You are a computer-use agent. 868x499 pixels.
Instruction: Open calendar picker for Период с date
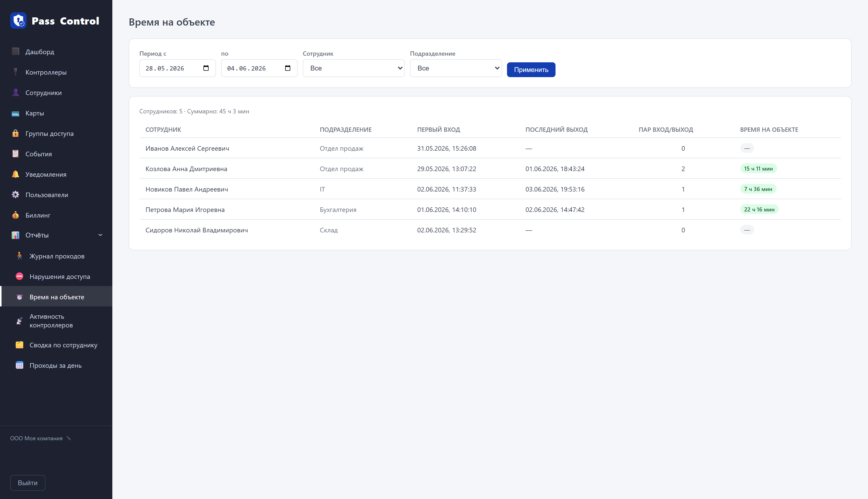tap(206, 68)
